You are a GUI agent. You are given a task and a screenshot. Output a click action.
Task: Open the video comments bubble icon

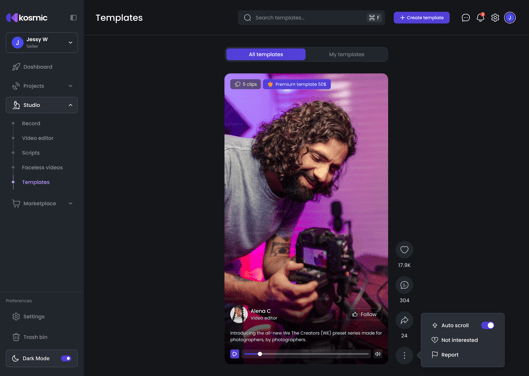tap(404, 285)
